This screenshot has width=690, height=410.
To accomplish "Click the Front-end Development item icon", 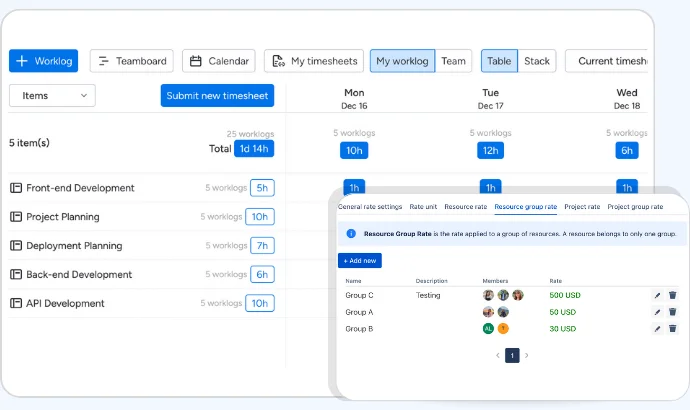I will [x=16, y=188].
